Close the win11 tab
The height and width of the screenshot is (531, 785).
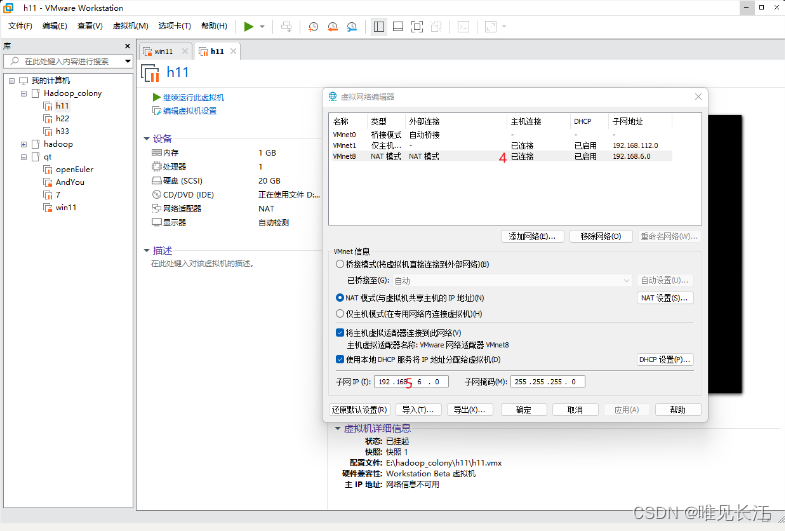coord(185,51)
